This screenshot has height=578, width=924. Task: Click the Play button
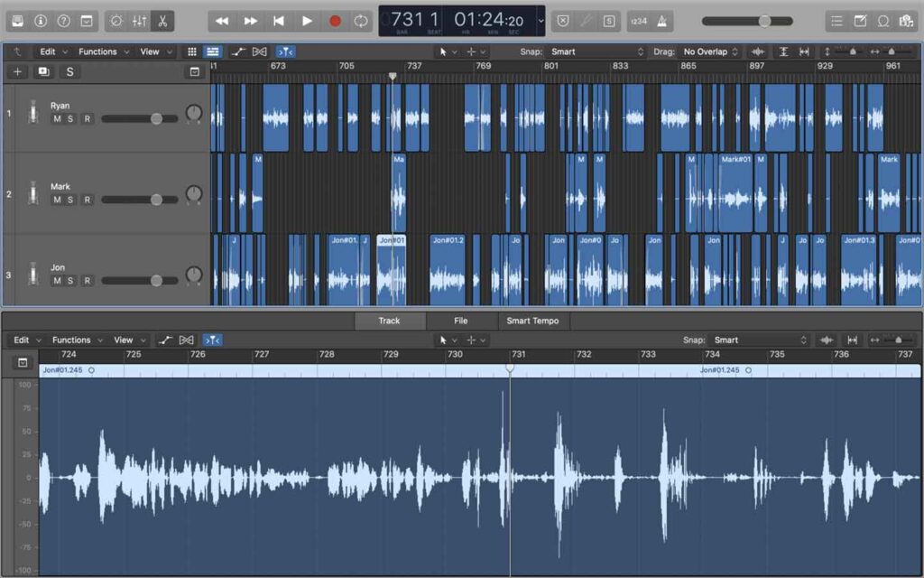[x=307, y=22]
